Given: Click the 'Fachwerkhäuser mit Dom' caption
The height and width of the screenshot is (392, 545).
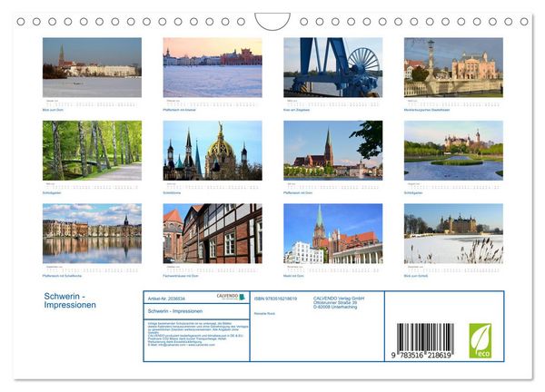Looking at the screenshot, I should [x=181, y=276].
